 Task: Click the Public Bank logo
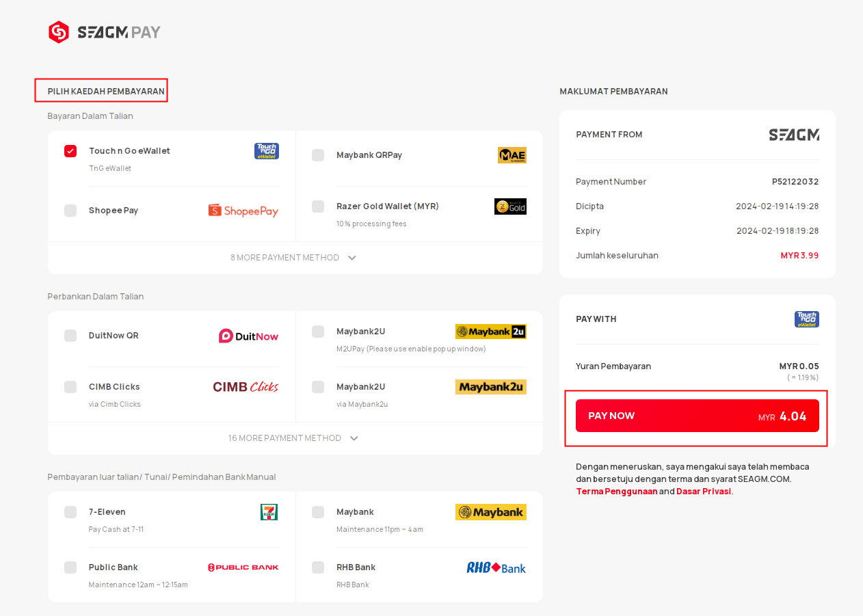[243, 567]
